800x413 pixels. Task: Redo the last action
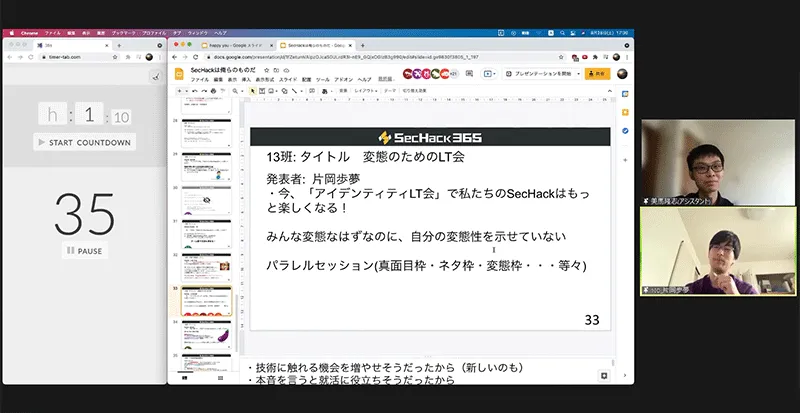[204, 91]
